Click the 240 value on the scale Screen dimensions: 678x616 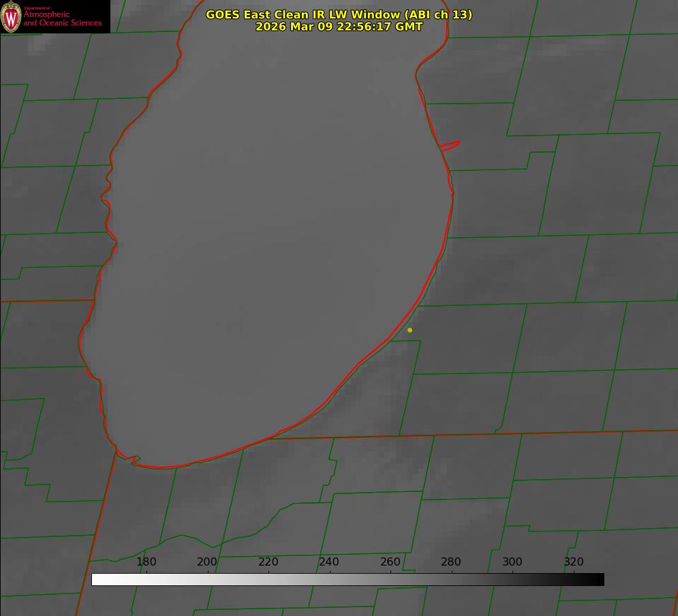[x=329, y=562]
